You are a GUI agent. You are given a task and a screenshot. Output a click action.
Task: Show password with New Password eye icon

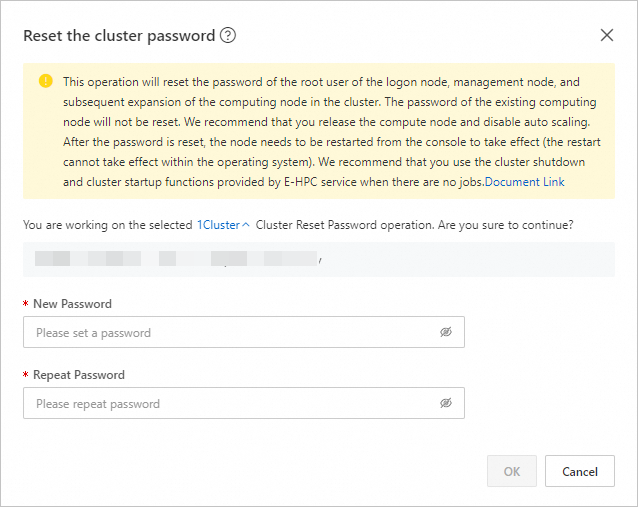pos(446,332)
